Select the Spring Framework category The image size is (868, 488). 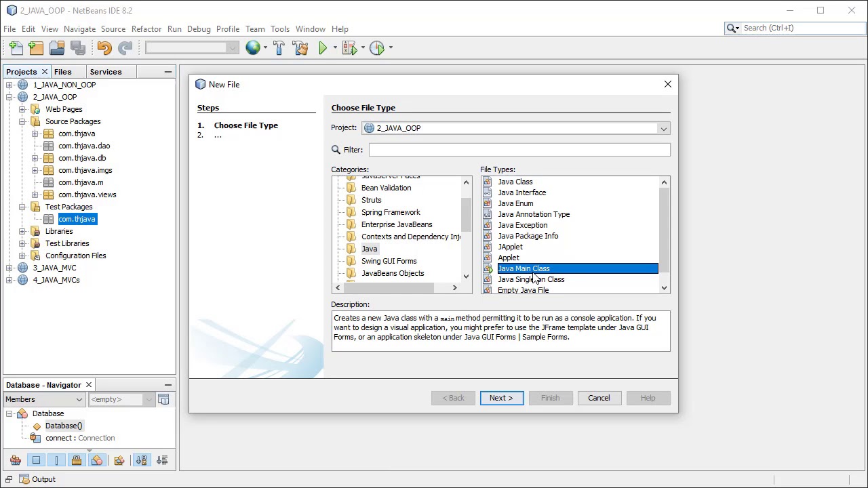(x=391, y=212)
